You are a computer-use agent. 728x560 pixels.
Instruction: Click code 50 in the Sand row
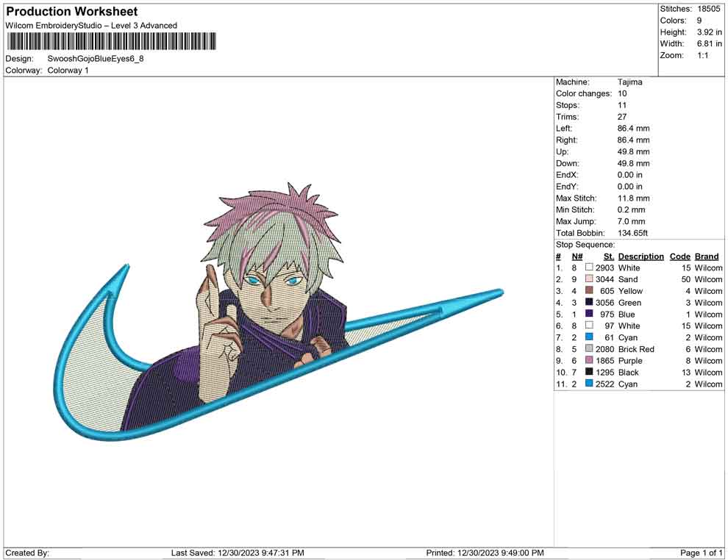pos(686,279)
